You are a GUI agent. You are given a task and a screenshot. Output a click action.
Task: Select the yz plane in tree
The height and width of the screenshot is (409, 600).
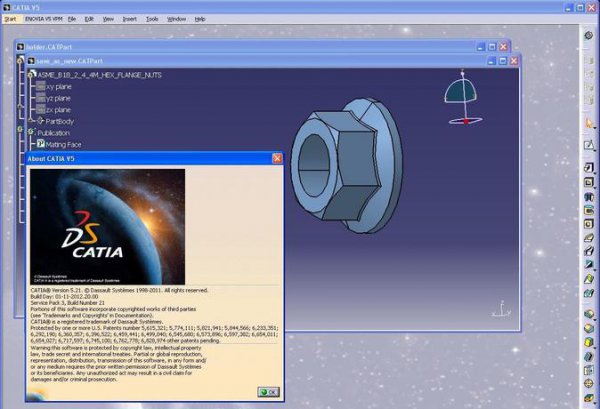click(x=58, y=98)
